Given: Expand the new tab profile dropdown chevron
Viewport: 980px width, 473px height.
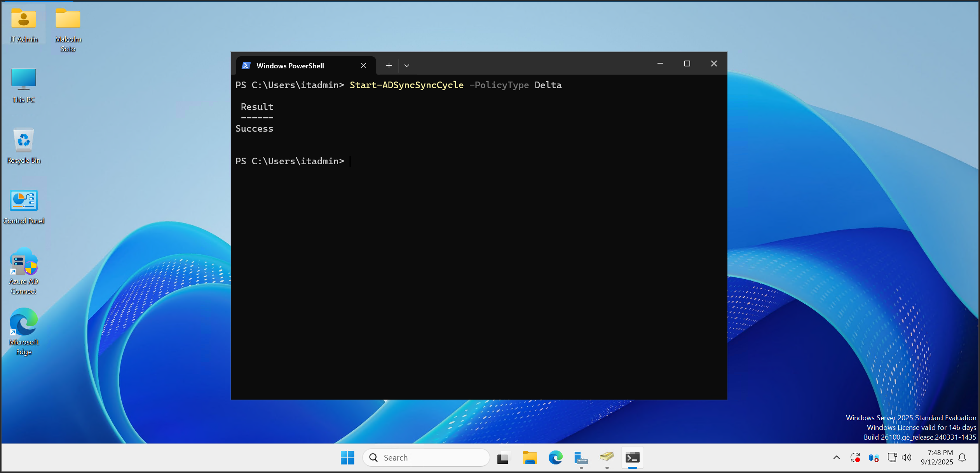Looking at the screenshot, I should coord(407,66).
